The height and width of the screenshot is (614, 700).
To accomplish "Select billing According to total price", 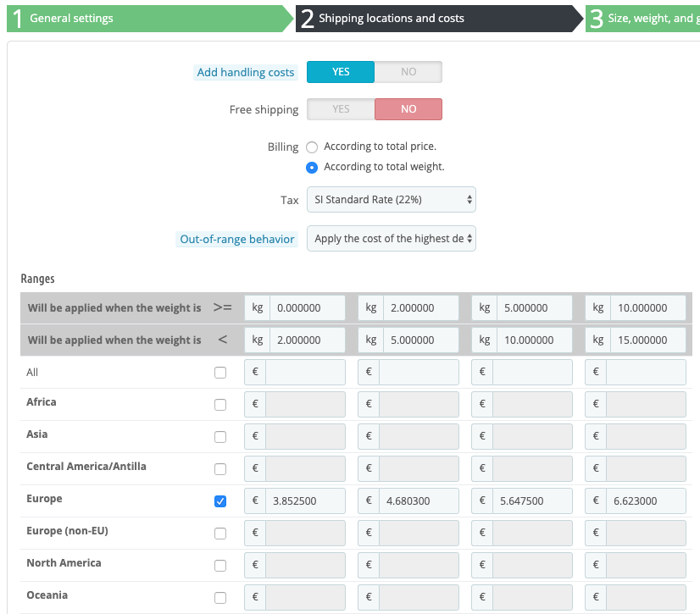I will (312, 147).
